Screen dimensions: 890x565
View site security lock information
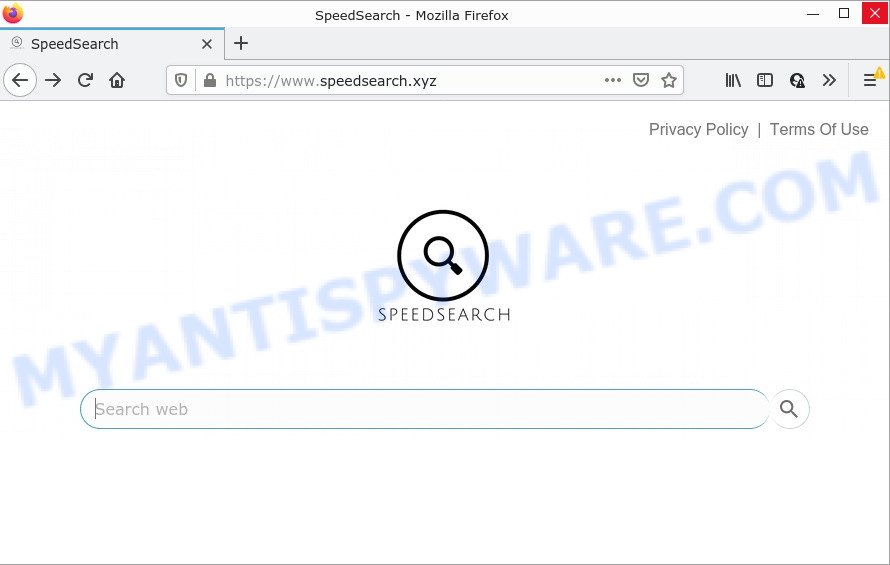coord(209,81)
